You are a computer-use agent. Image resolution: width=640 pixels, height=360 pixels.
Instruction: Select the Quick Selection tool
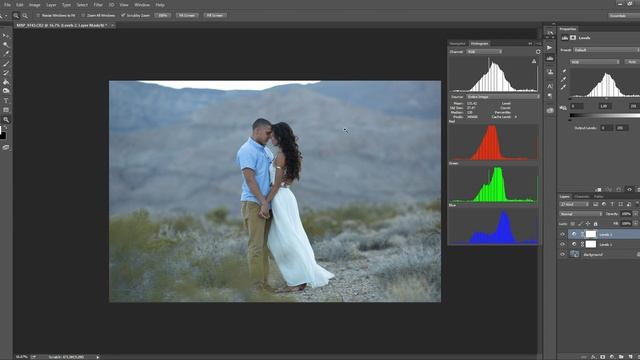6,45
